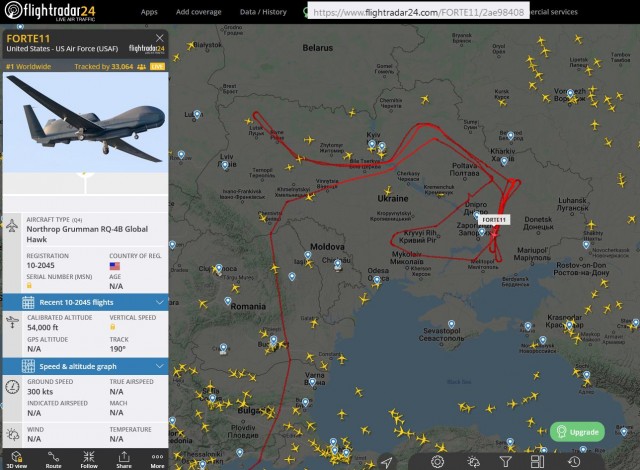The width and height of the screenshot is (640, 470).
Task: Click the Varna airport marker
Action: click(312, 382)
